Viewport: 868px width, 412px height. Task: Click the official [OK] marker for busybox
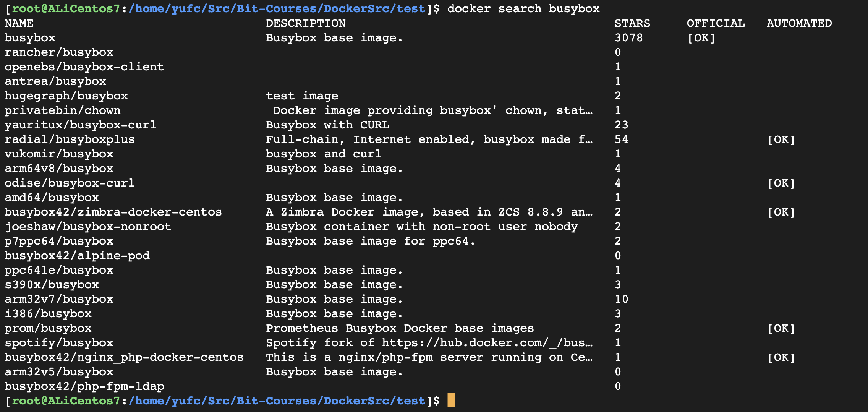701,38
